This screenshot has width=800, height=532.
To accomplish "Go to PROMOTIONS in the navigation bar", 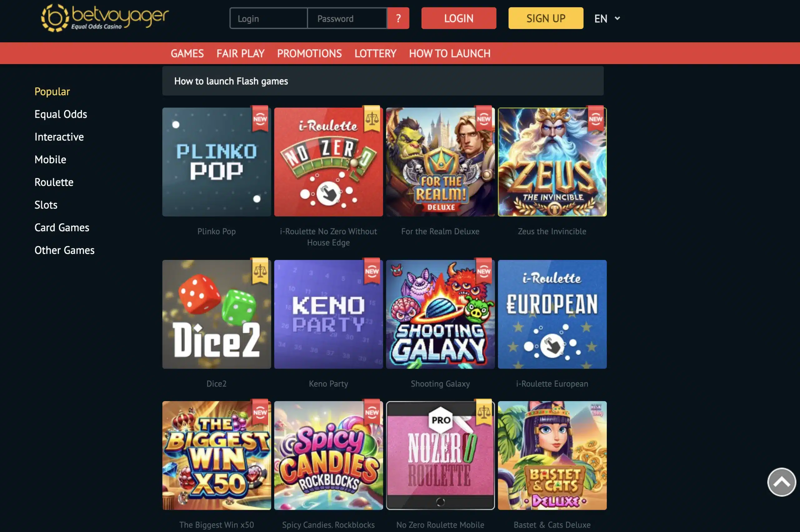I will [x=309, y=53].
